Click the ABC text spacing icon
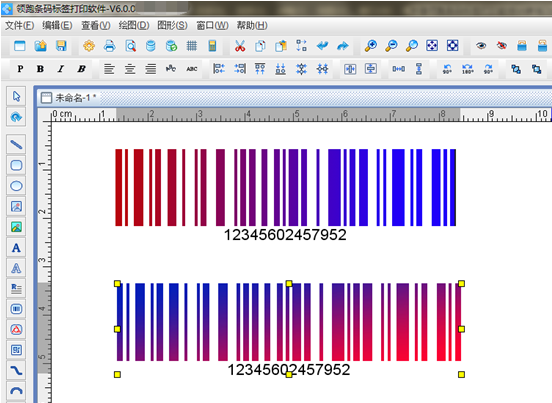Screen dimensions: 552x403 pyautogui.click(x=192, y=69)
